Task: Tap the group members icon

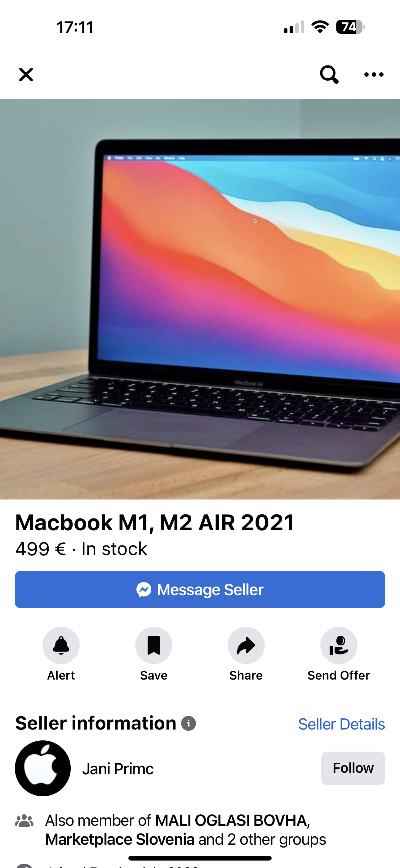Action: 24,821
